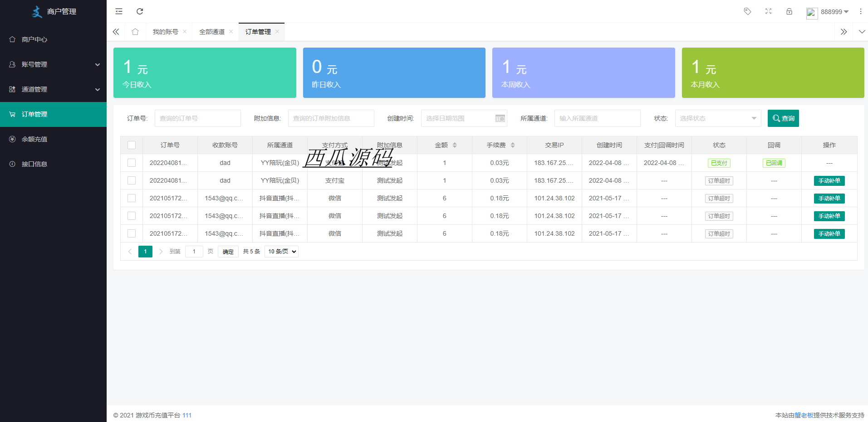Collapse the sidebar with the menu-fold icon
Screen dimensions: 868x422
(119, 11)
